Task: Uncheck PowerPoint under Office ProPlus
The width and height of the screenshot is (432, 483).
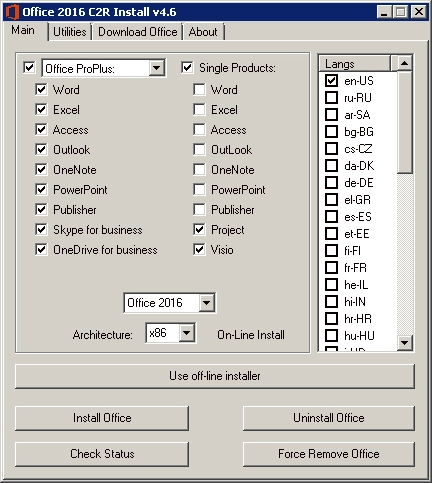Action: point(41,190)
